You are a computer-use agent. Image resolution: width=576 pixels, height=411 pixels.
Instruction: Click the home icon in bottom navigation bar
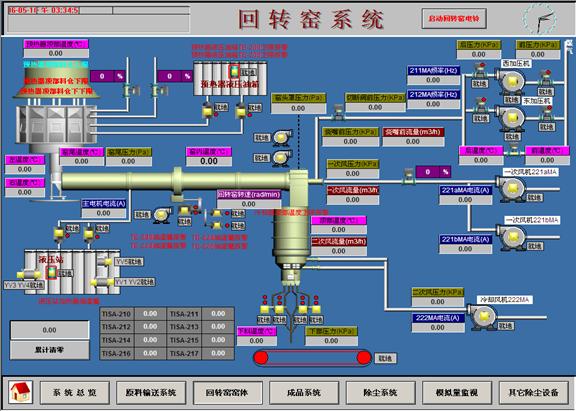21,392
